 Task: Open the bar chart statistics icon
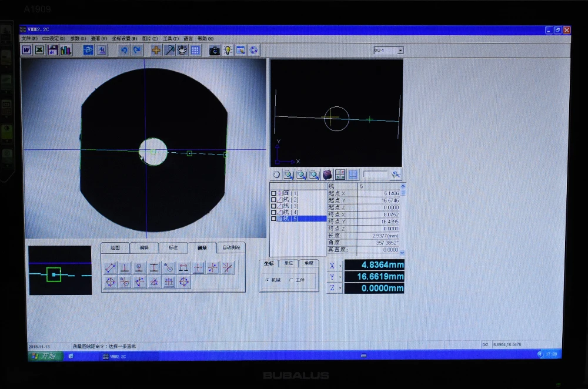66,50
